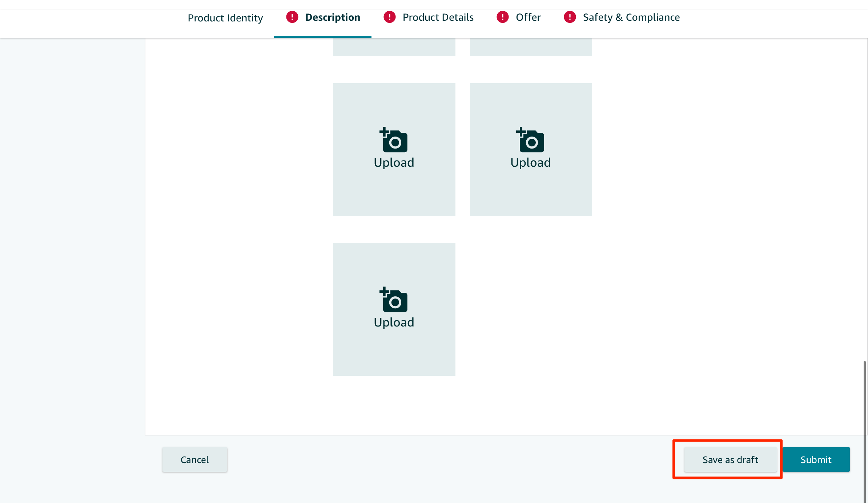Click the error badge beside Safety & Compliance
This screenshot has height=503, width=868.
[x=570, y=17]
